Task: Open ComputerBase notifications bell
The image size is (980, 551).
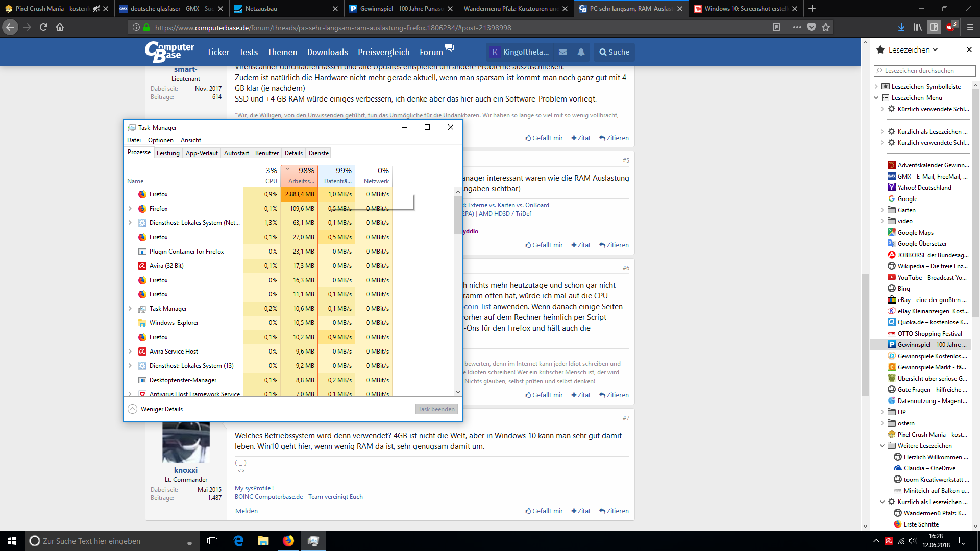Action: coord(581,52)
